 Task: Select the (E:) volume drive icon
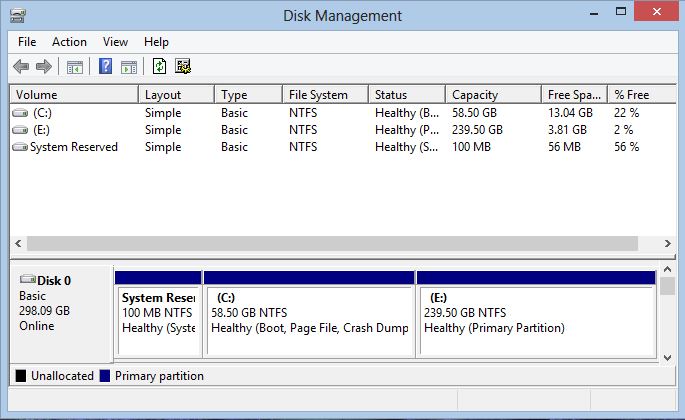tap(20, 130)
